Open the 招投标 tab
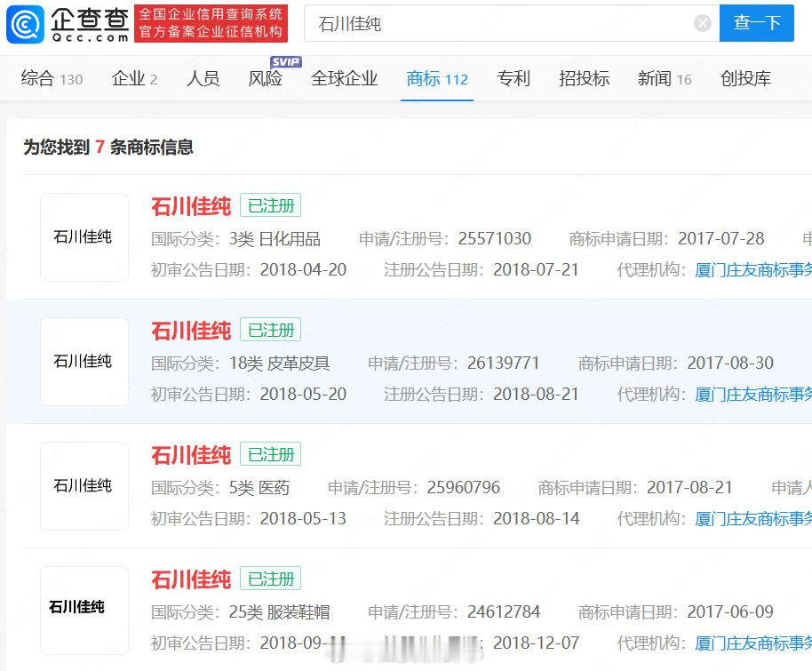The image size is (812, 671). coord(585,79)
